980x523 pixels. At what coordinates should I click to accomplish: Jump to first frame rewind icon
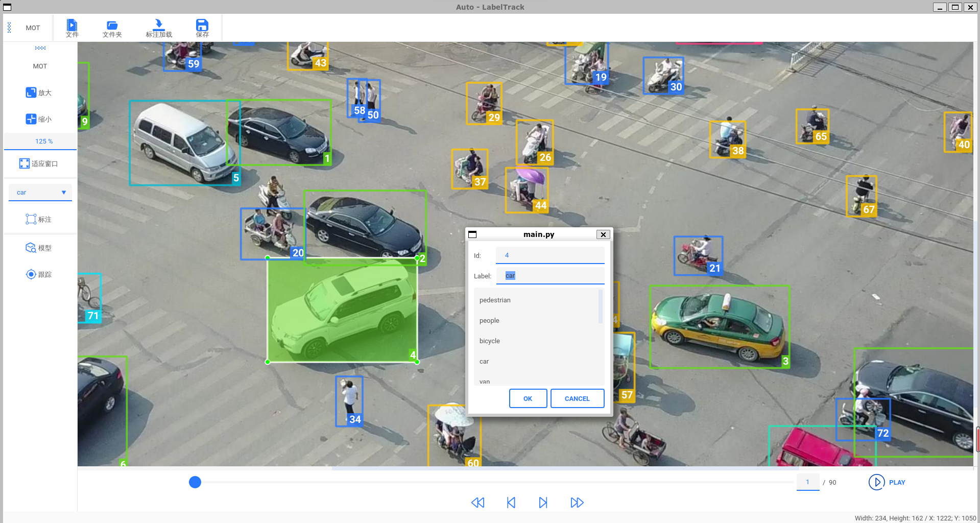[477, 503]
